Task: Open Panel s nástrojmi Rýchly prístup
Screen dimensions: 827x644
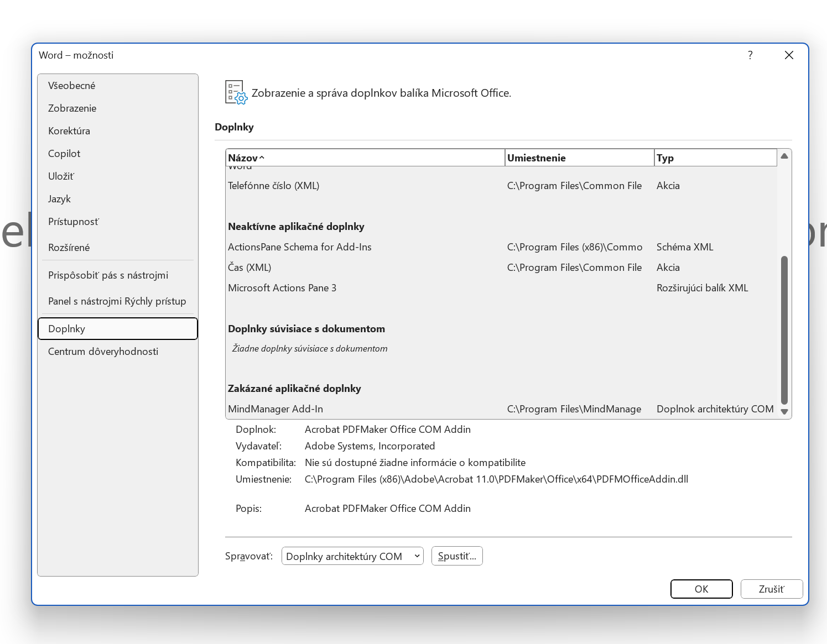Action: point(117,301)
